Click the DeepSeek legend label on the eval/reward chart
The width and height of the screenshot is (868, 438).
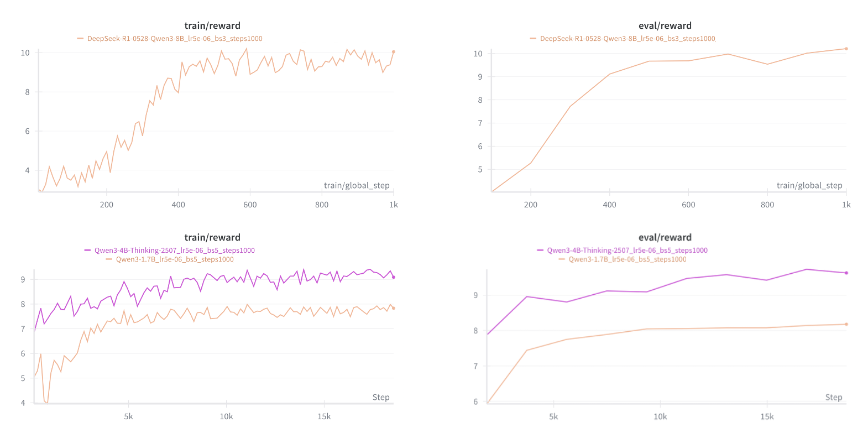[628, 39]
